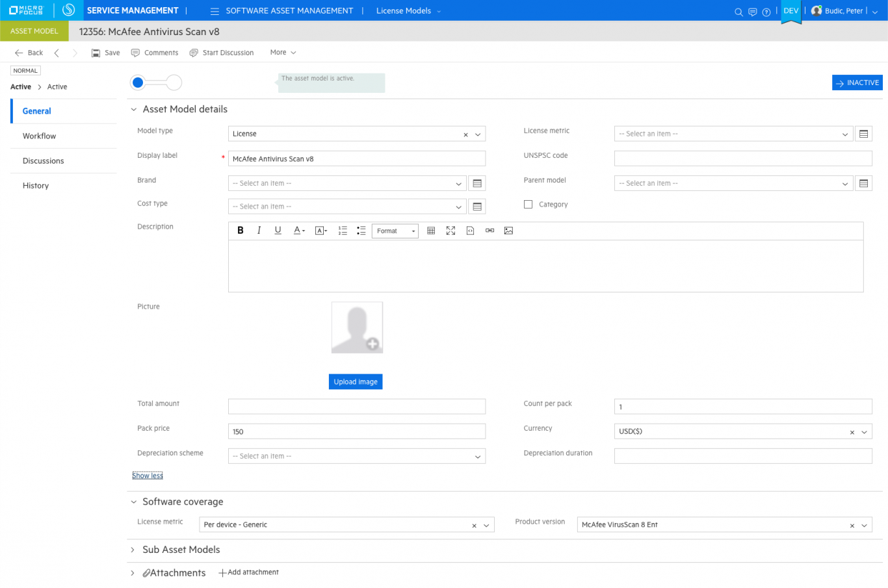Insert an image in Description

pyautogui.click(x=508, y=231)
